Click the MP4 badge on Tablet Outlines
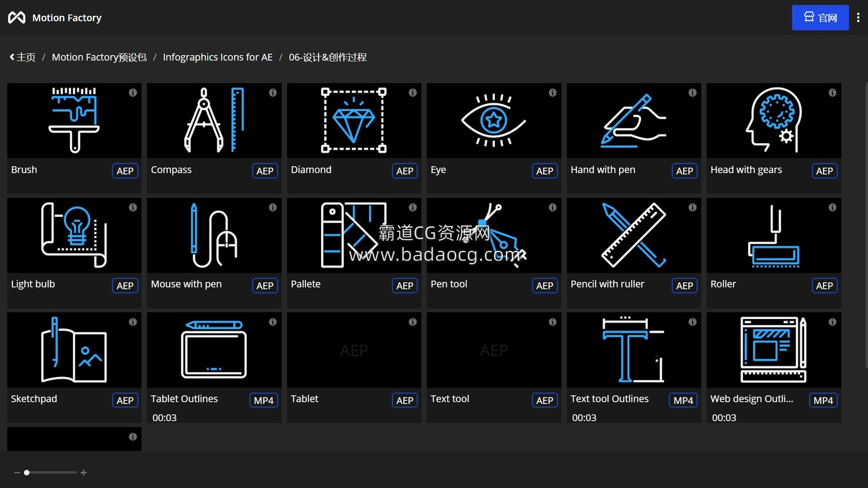Viewport: 868px width, 488px height. tap(264, 400)
